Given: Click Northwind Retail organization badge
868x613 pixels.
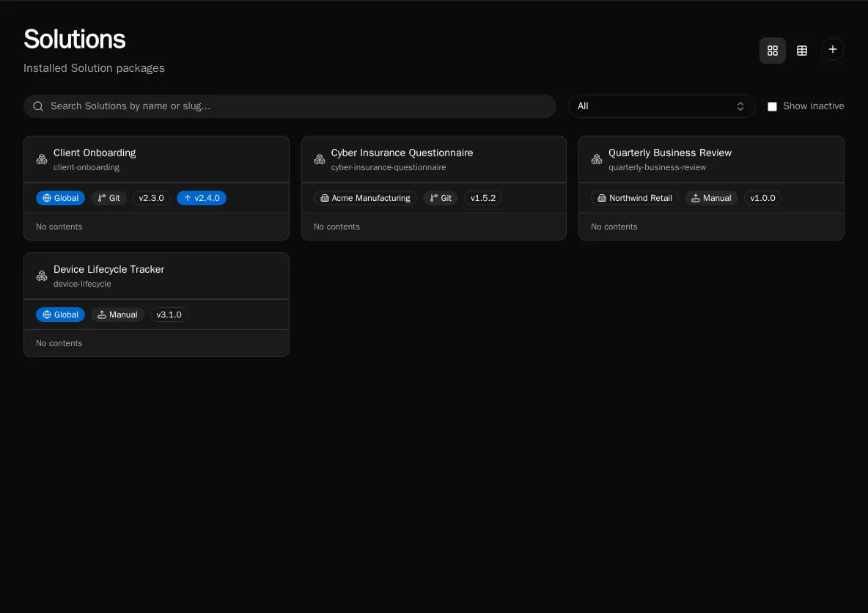Looking at the screenshot, I should [x=635, y=198].
